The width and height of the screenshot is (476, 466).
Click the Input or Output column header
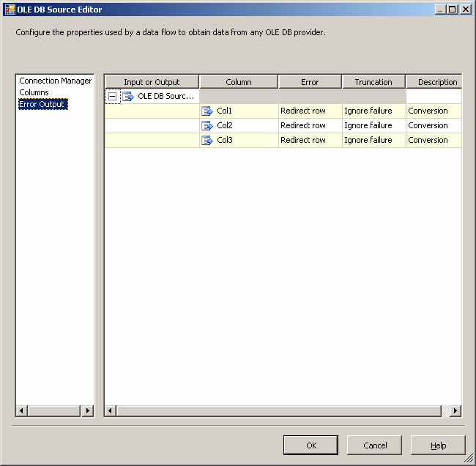tap(152, 82)
